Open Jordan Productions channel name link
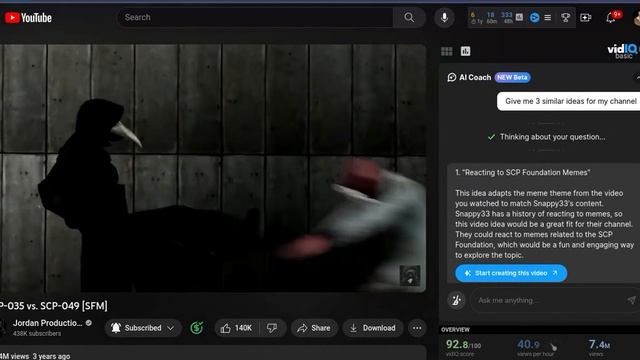This screenshot has width=640, height=360. point(47,323)
